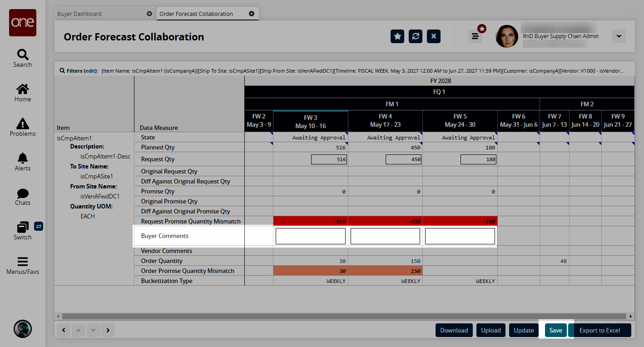
Task: Add page to favorites with star icon
Action: pyautogui.click(x=397, y=37)
